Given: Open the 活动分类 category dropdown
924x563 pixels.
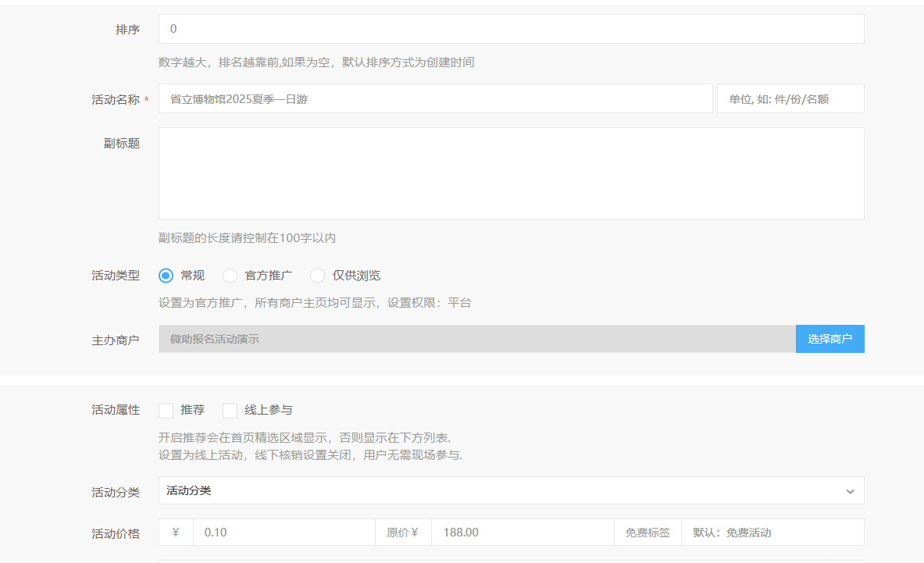Looking at the screenshot, I should [500, 491].
